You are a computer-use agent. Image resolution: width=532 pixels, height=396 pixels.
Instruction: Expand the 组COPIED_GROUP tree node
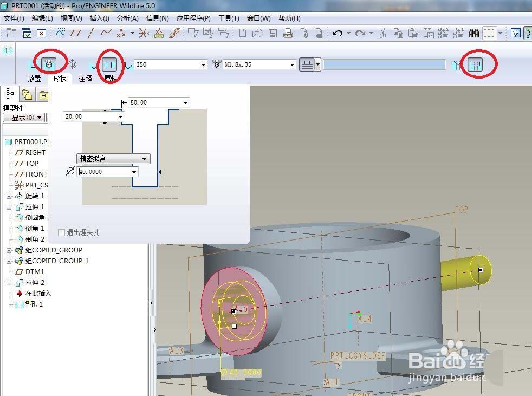[9, 250]
